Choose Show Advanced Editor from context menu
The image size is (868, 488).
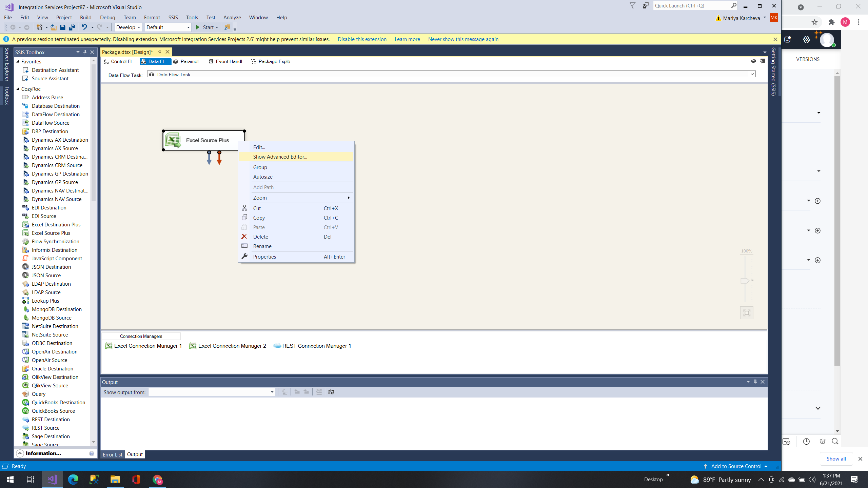(296, 157)
